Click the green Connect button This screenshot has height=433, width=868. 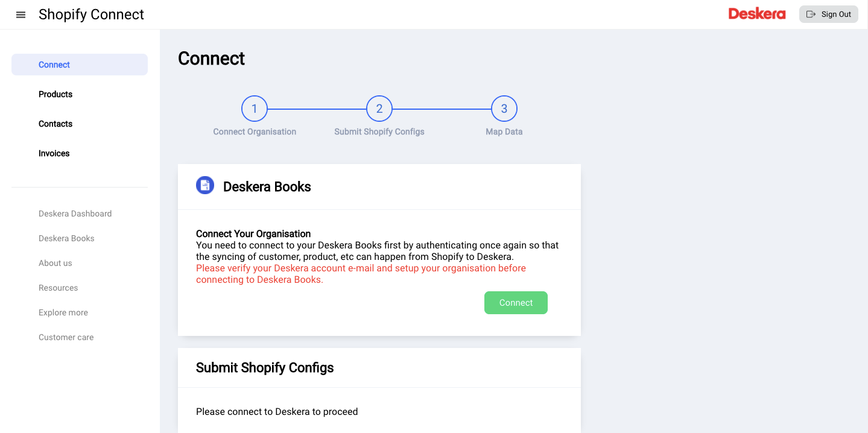(516, 303)
